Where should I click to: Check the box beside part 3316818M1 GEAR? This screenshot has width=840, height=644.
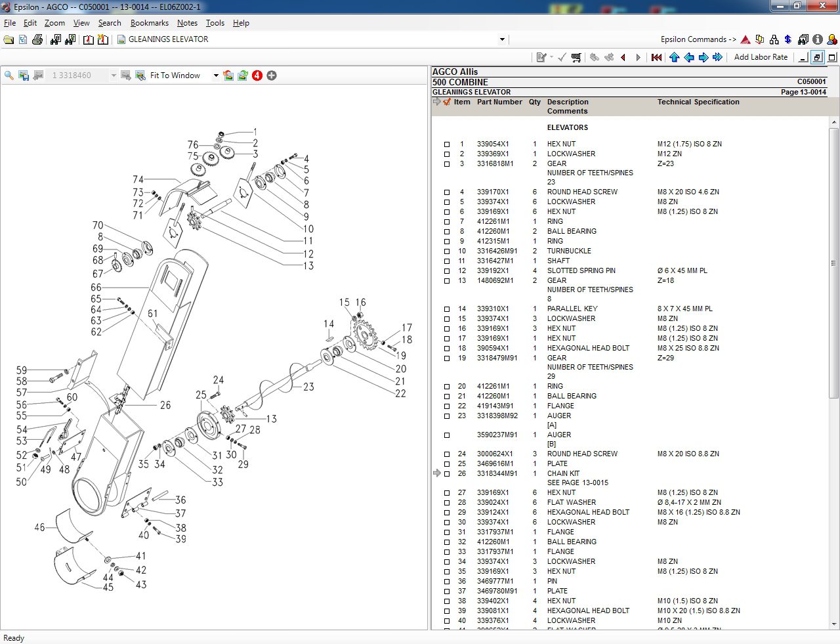point(447,164)
